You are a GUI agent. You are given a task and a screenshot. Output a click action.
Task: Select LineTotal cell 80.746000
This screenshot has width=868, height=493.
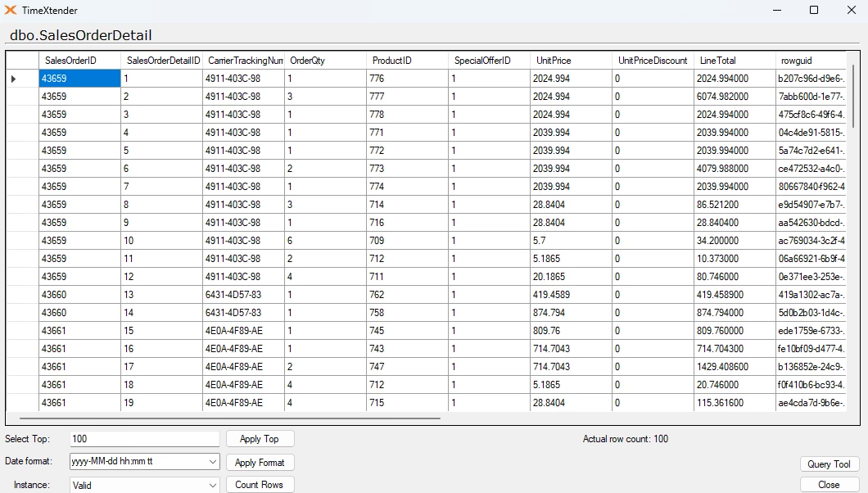click(x=735, y=277)
